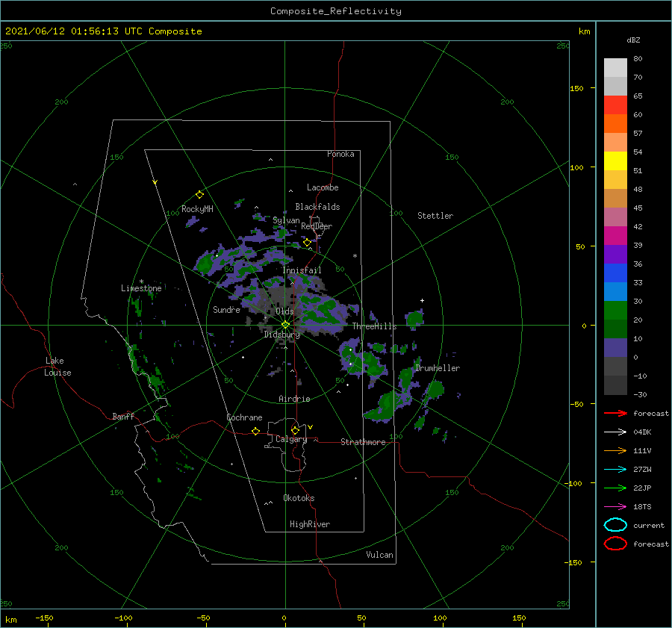Select the orange 111V arrow icon
Image resolution: width=672 pixels, height=628 pixels.
(x=615, y=450)
